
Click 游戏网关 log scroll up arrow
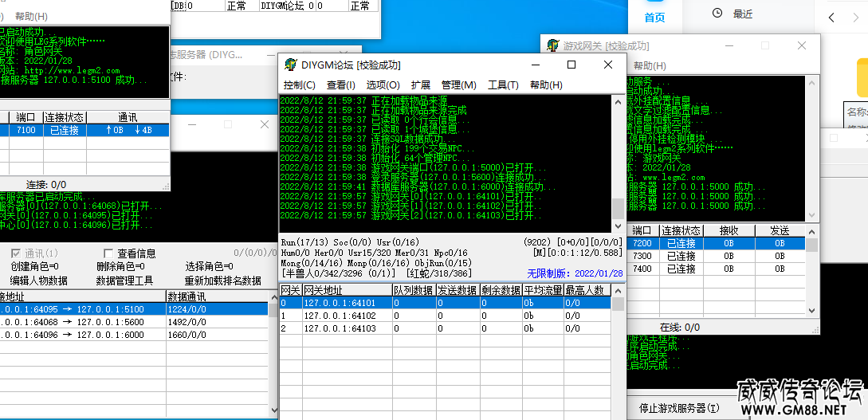click(x=812, y=82)
